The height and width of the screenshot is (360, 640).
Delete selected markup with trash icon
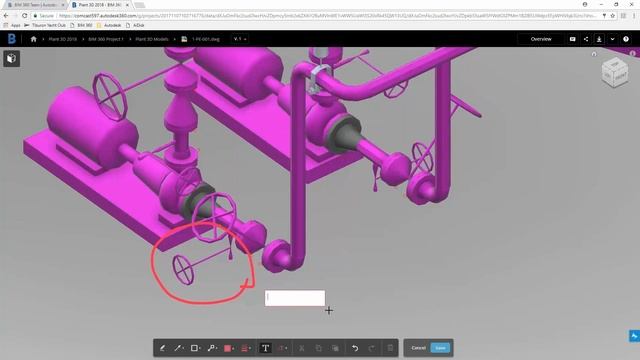coord(390,348)
